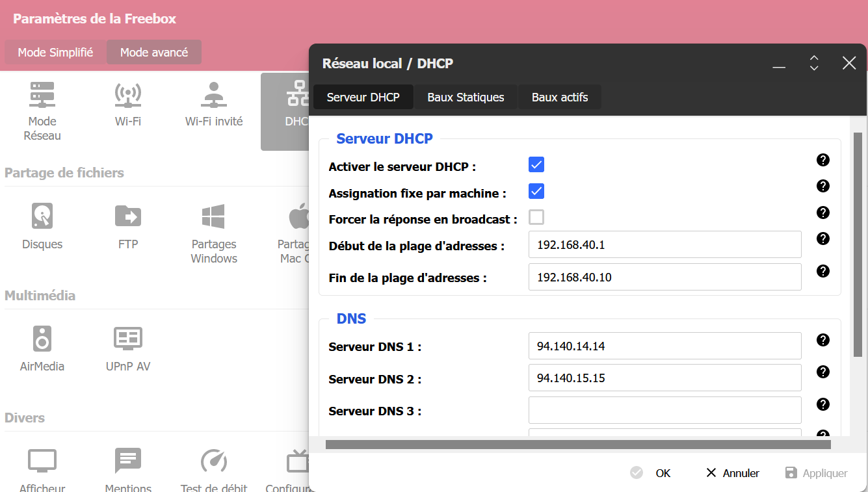The height and width of the screenshot is (492, 868).
Task: Click the horizontal scrollbar in DHCP window
Action: point(578,445)
